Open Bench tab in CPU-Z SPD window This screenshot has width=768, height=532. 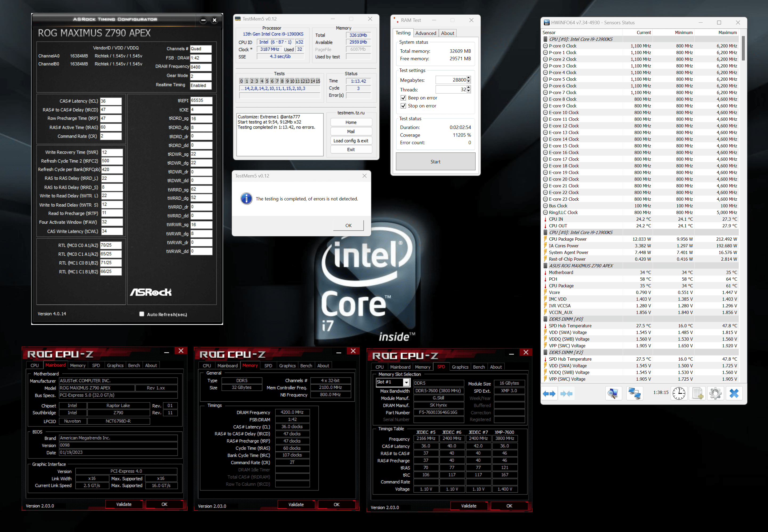click(479, 367)
